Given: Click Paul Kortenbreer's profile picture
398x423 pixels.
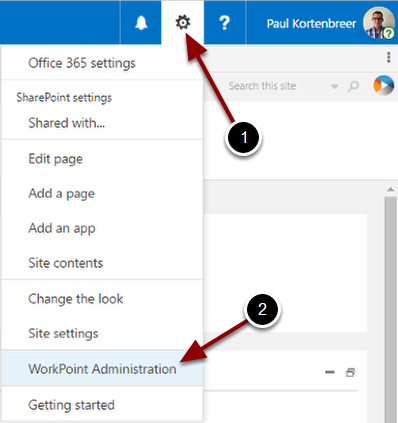Looking at the screenshot, I should (x=379, y=23).
